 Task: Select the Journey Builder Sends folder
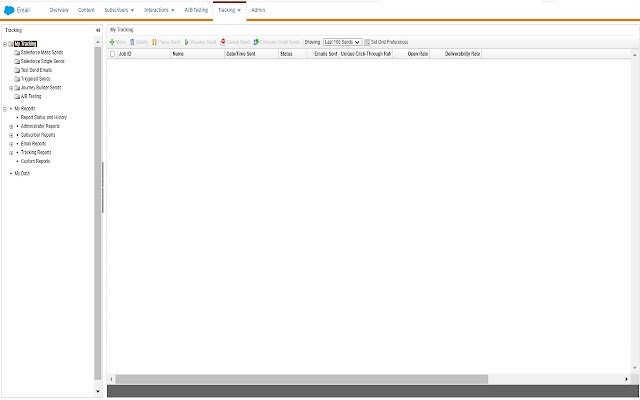click(x=41, y=88)
